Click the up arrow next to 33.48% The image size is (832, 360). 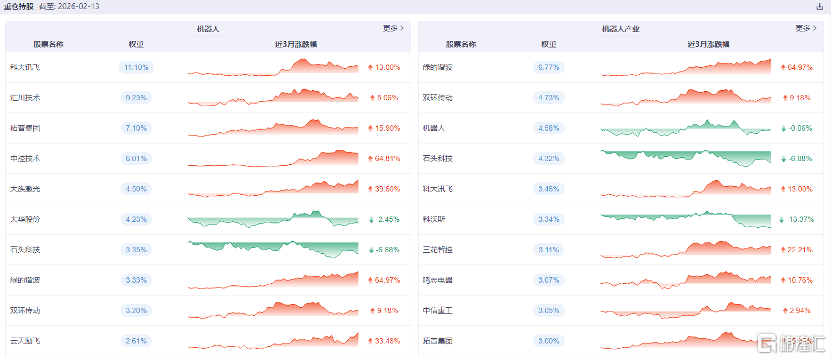pos(370,341)
